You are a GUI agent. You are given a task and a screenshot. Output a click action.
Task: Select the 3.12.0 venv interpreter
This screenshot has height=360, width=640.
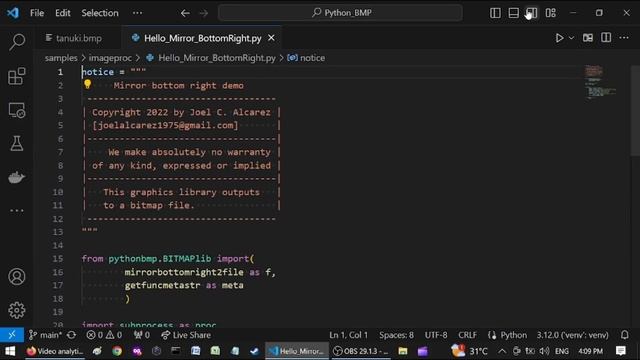(572, 335)
